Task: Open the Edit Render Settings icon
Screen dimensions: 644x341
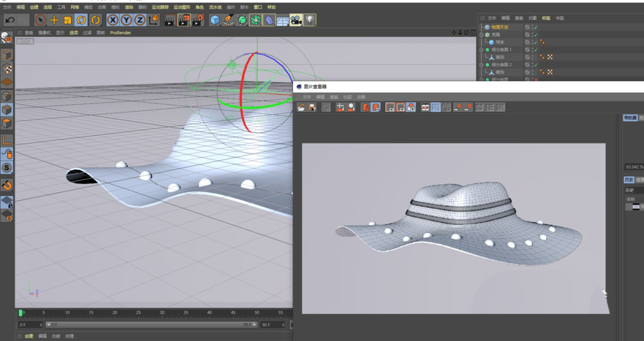Action: pyautogui.click(x=198, y=20)
